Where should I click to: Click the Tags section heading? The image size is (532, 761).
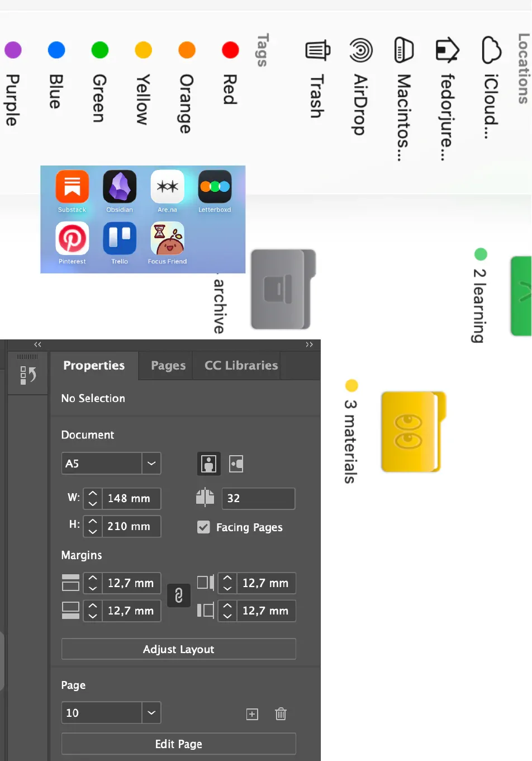(x=263, y=50)
